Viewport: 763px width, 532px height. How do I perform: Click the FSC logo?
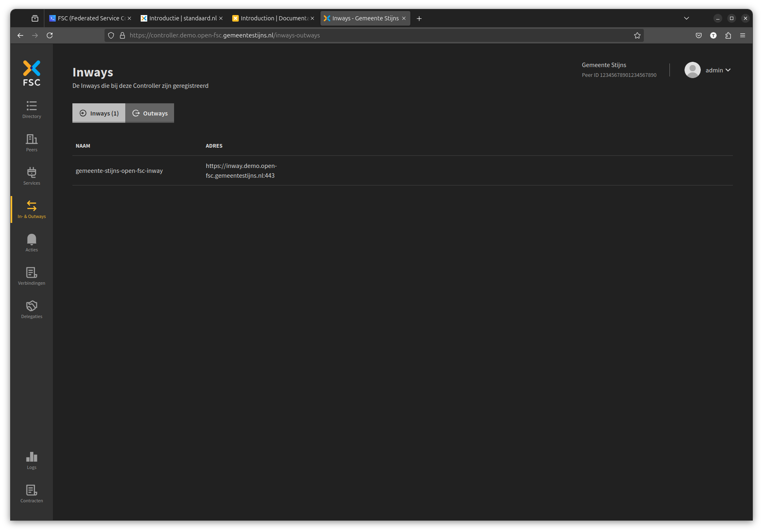[x=32, y=73]
